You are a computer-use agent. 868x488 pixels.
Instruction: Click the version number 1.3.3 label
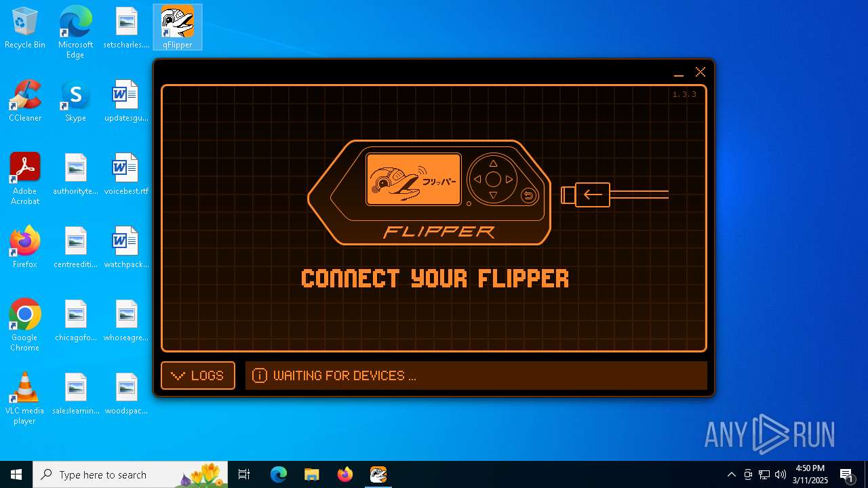(684, 94)
